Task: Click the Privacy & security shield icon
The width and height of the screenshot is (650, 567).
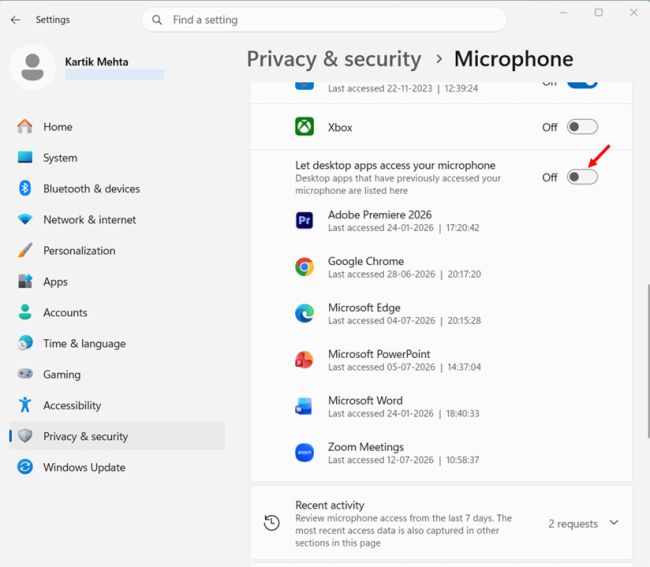Action: pyautogui.click(x=25, y=436)
